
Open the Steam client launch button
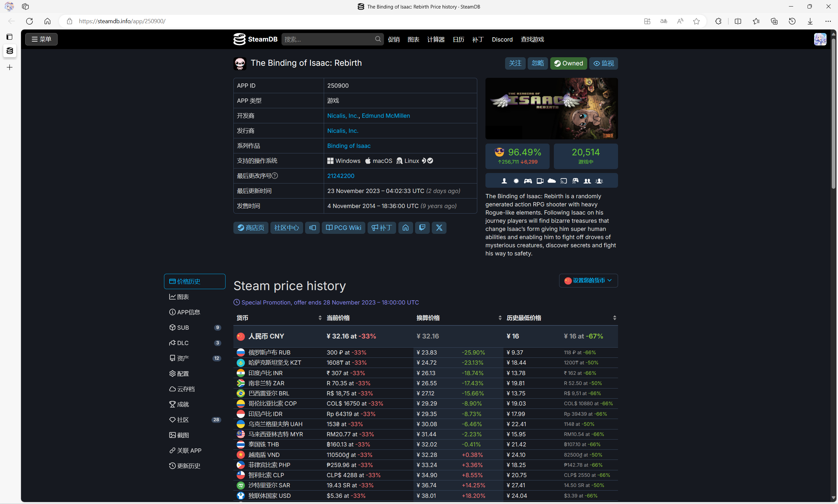click(312, 228)
